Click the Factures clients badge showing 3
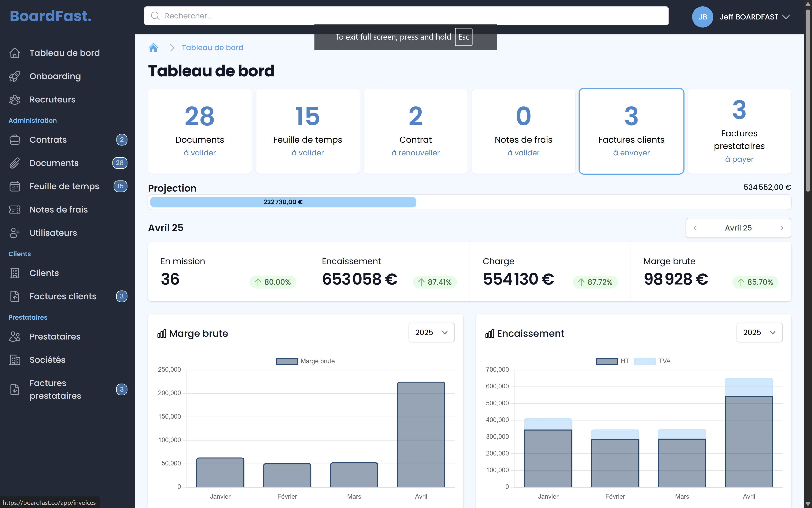812x508 pixels. coord(122,296)
